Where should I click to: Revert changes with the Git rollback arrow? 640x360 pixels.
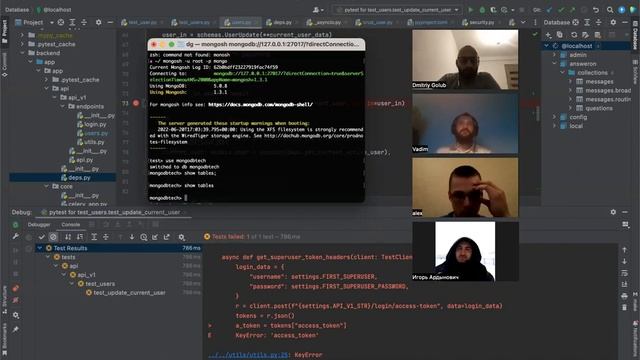596,9
